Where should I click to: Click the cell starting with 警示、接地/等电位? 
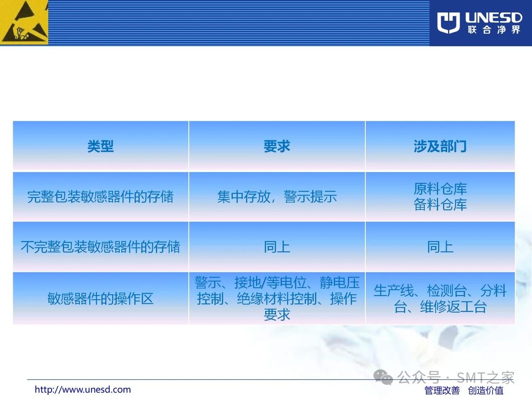point(277,298)
